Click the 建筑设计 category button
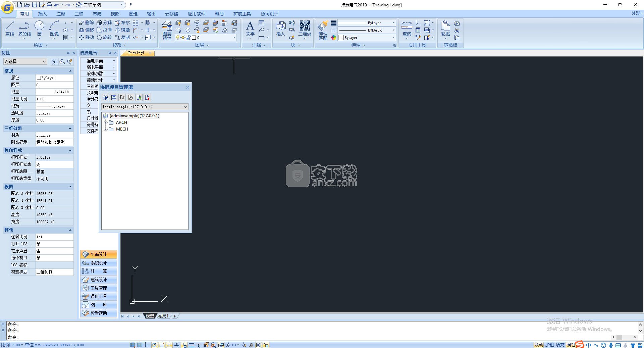 (x=99, y=280)
